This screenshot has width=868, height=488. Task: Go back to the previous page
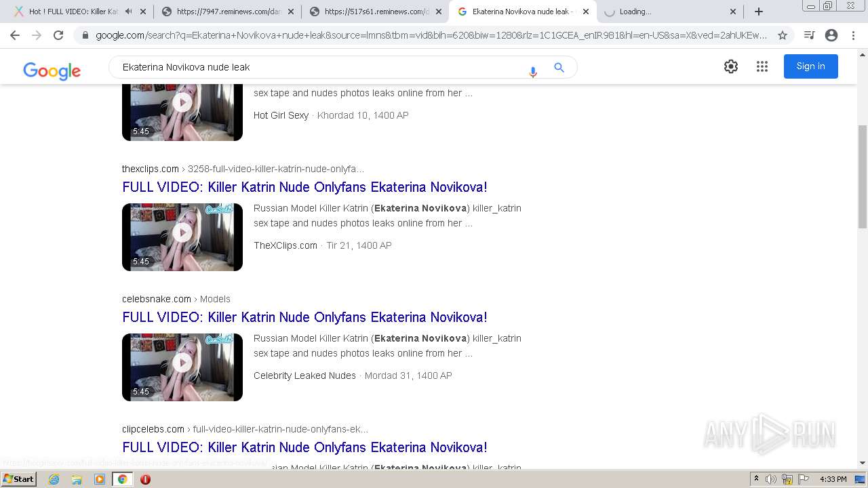(15, 35)
